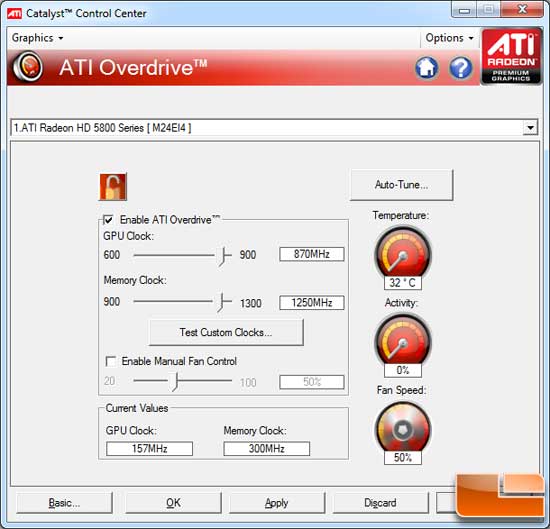Close the Catalyst Control Center window
Screen dimensions: 550x529
click(522, 10)
